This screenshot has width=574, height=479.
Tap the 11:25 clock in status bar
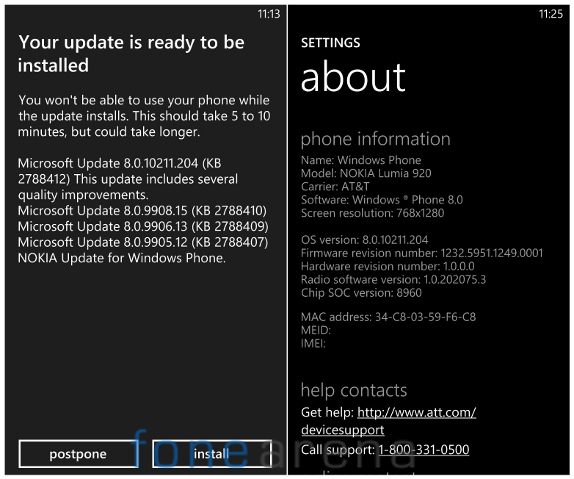551,14
